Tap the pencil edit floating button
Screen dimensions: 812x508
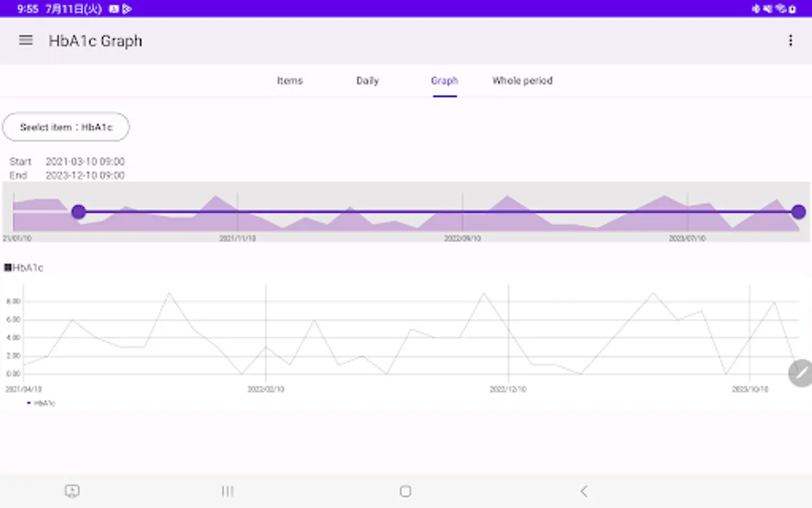800,373
